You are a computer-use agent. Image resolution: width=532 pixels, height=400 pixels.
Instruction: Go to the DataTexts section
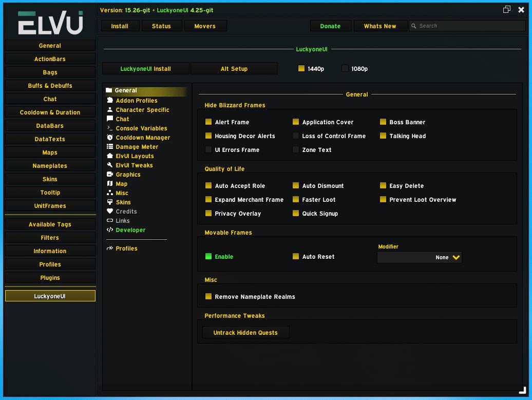point(50,139)
